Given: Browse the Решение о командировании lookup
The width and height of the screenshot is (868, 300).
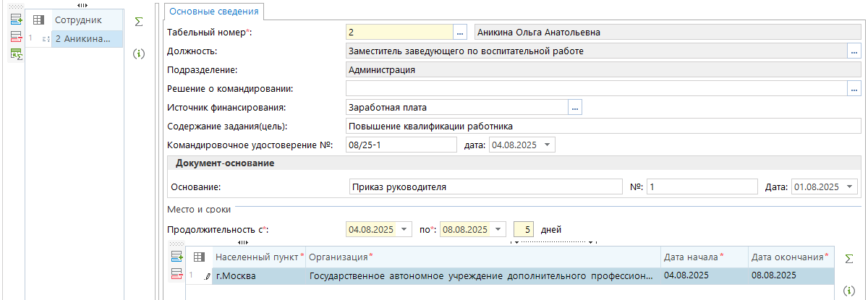Looking at the screenshot, I should [854, 89].
